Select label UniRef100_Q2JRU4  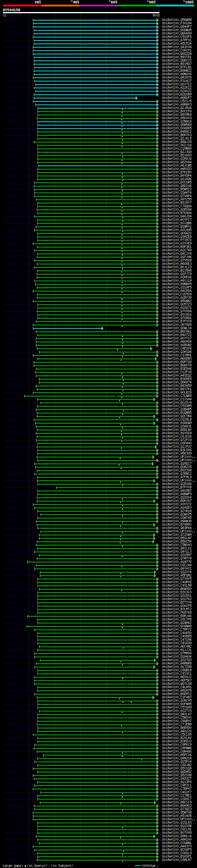tap(177, 108)
